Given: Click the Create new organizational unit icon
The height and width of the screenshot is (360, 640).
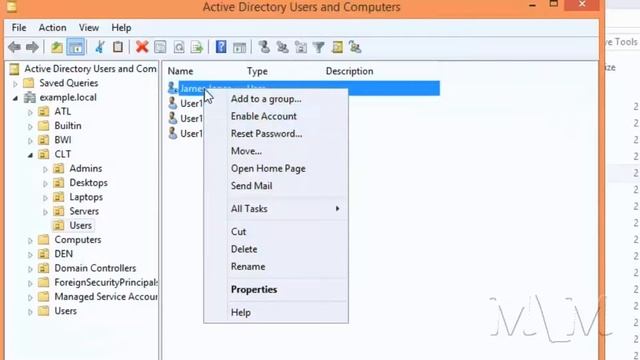Looking at the screenshot, I should click(301, 47).
